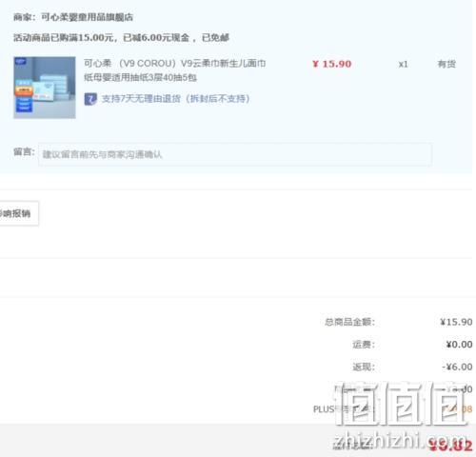Click the 支持7天无理由退货 policy link
Image resolution: width=476 pixels, height=457 pixels.
click(175, 99)
